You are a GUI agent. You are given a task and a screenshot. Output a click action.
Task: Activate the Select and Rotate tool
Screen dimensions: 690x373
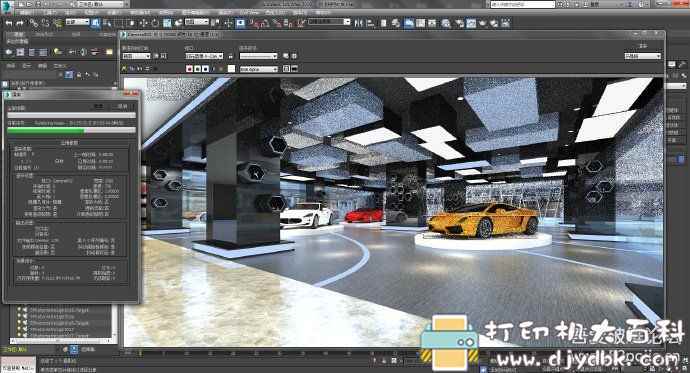(x=155, y=23)
